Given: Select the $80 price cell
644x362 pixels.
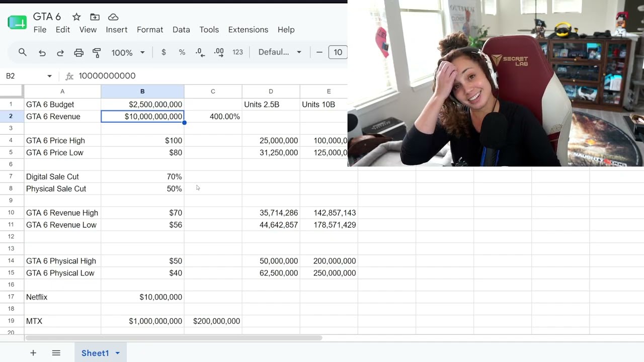Looking at the screenshot, I should pyautogui.click(x=142, y=153).
